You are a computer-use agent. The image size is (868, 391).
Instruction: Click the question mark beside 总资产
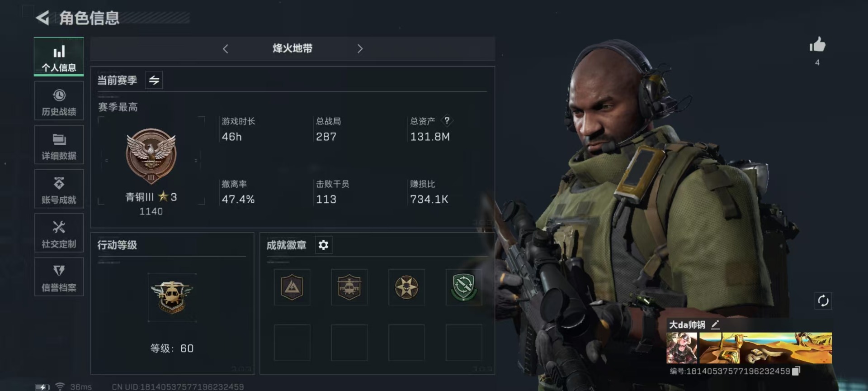pos(447,120)
